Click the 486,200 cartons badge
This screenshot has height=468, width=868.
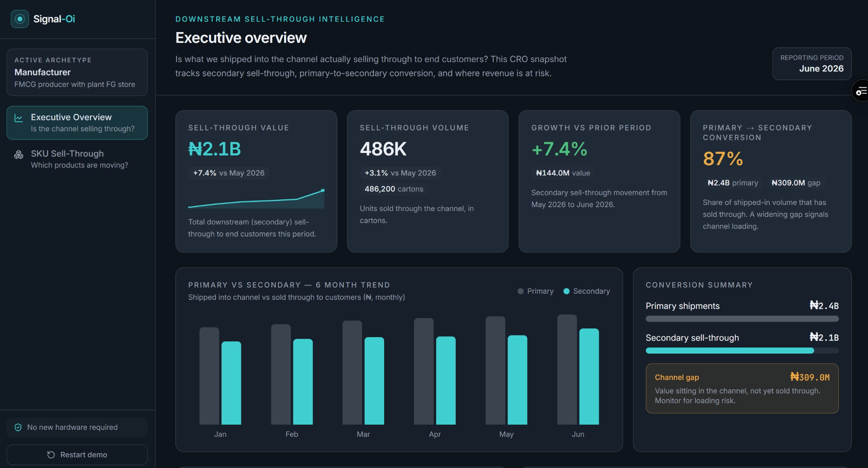[394, 189]
